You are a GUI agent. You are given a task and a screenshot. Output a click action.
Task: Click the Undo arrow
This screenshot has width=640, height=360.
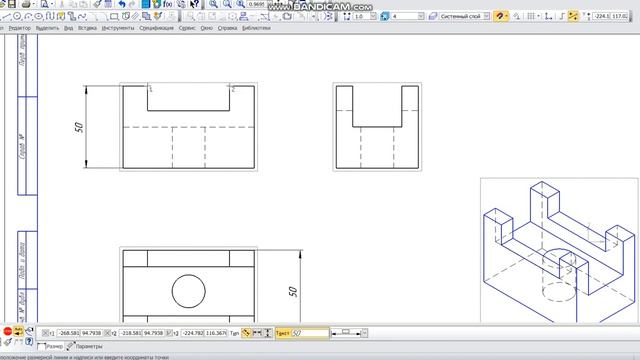122,4
